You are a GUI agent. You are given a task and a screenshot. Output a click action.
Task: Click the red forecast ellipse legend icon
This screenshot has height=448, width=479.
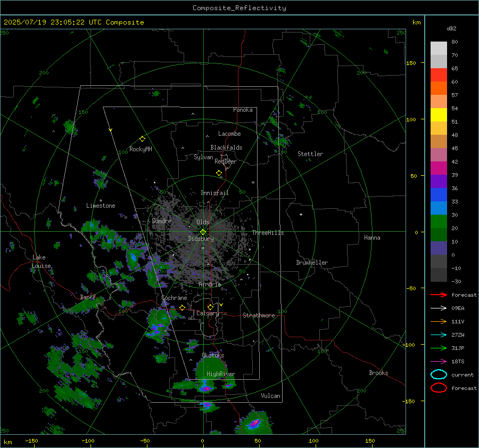439,388
